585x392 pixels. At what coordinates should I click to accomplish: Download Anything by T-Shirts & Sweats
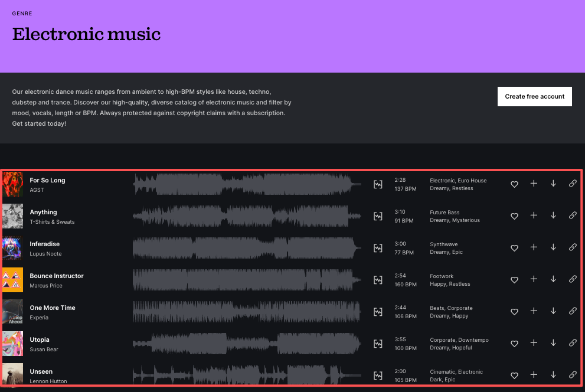[x=553, y=215]
